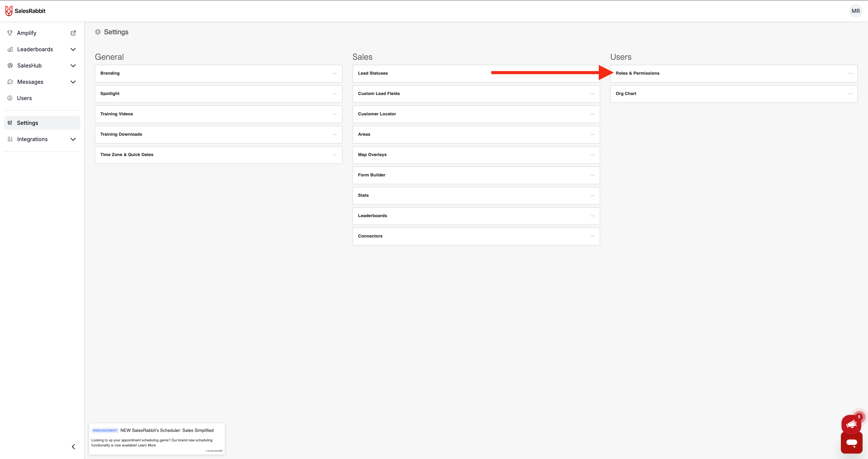Click the arrow on Spotlight row

(335, 94)
